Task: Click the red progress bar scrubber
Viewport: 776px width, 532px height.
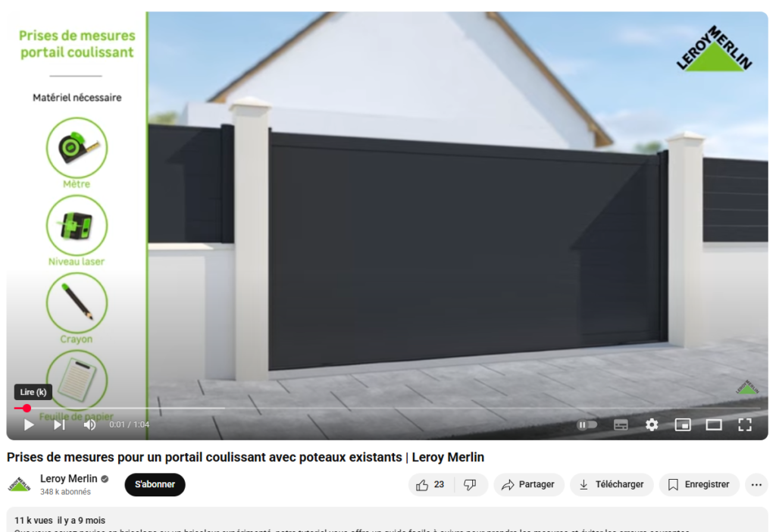Action: 27,408
